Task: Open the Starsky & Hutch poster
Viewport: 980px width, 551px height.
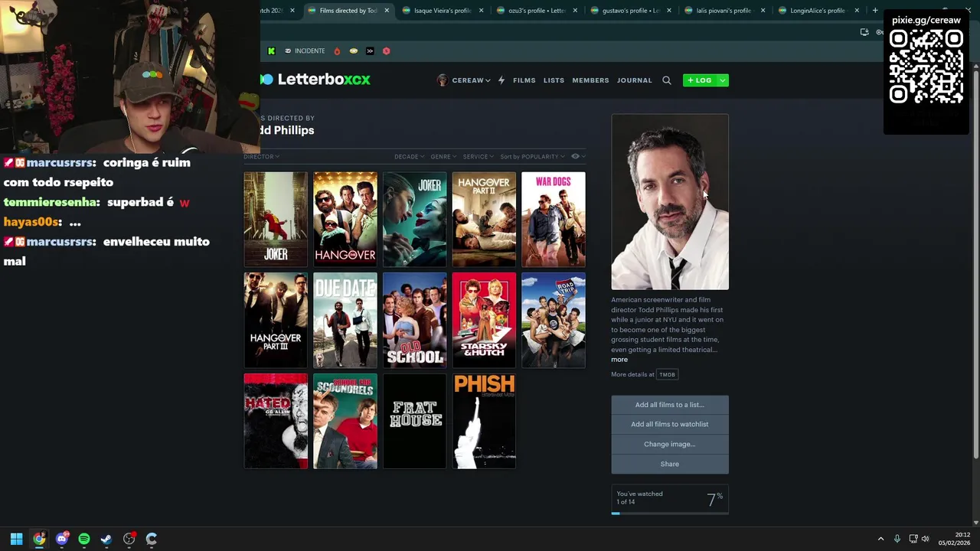Action: click(484, 320)
